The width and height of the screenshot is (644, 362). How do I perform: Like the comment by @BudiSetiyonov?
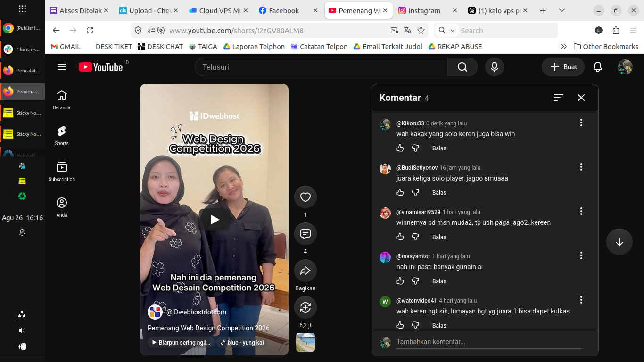tap(400, 192)
